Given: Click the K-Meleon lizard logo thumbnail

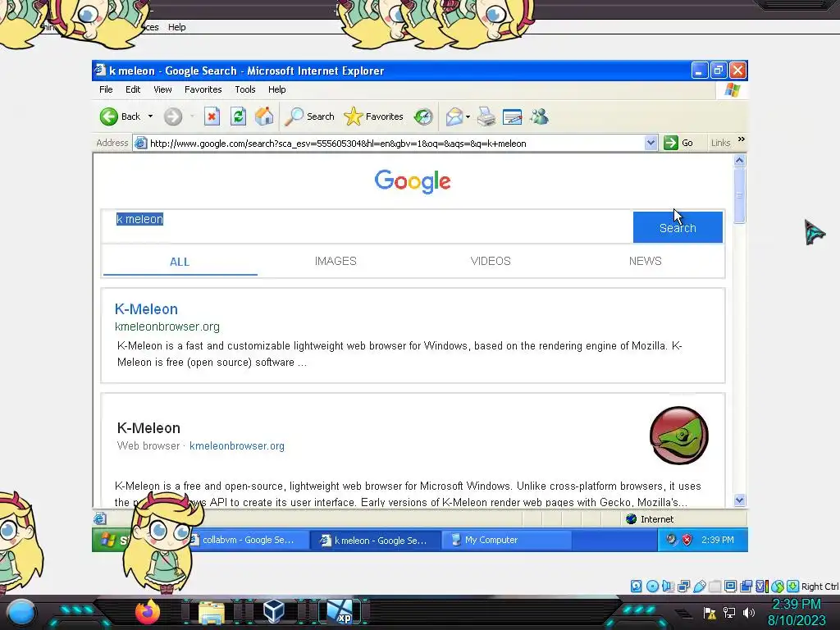Looking at the screenshot, I should point(678,435).
